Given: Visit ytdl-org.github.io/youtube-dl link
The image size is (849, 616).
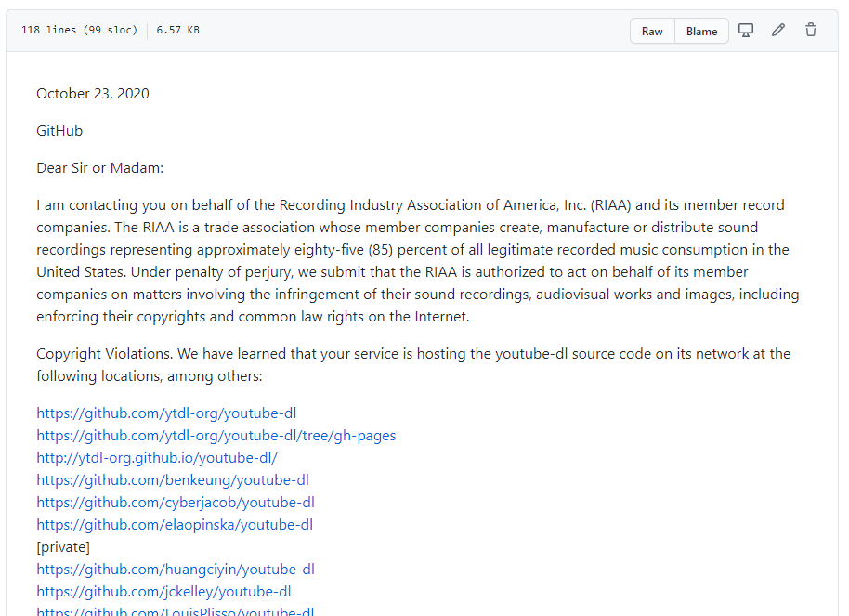Looking at the screenshot, I should click(x=157, y=458).
